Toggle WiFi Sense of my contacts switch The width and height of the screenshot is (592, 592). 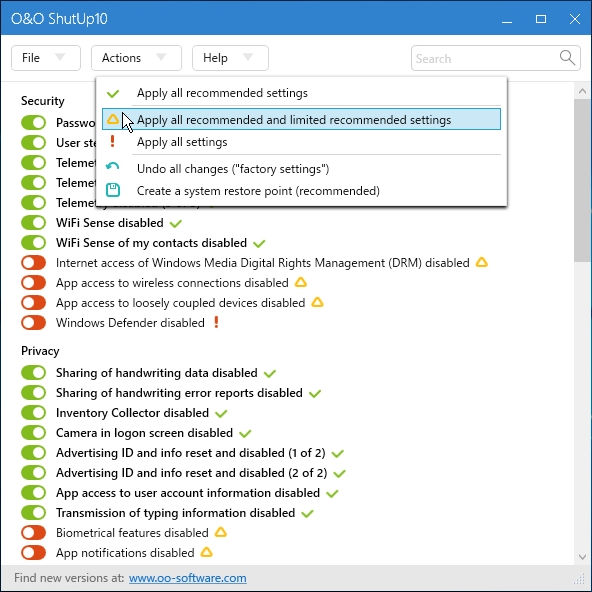click(x=34, y=243)
